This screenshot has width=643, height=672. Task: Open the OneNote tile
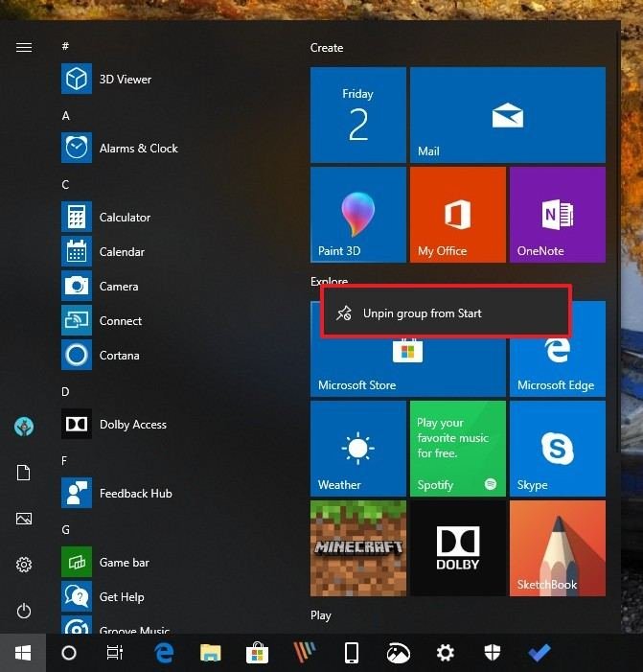point(557,215)
